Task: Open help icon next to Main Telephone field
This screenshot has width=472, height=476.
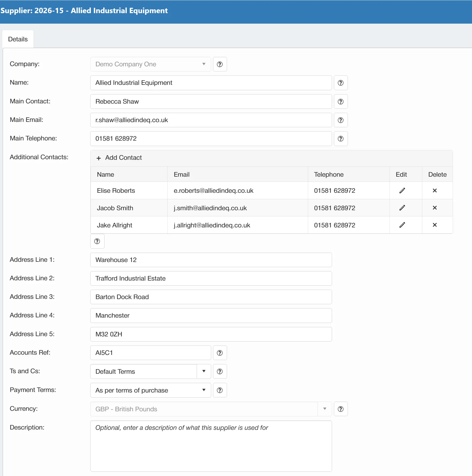Action: click(x=341, y=139)
